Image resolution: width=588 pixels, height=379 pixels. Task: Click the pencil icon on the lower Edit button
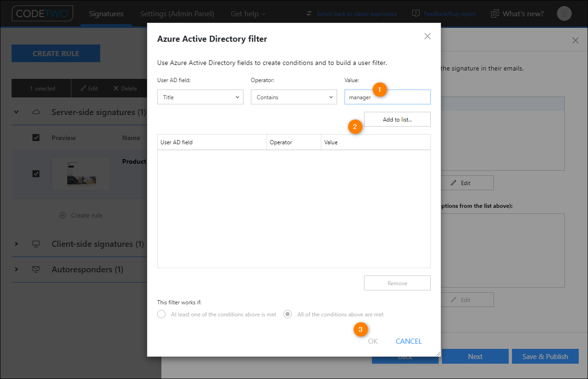pos(454,300)
